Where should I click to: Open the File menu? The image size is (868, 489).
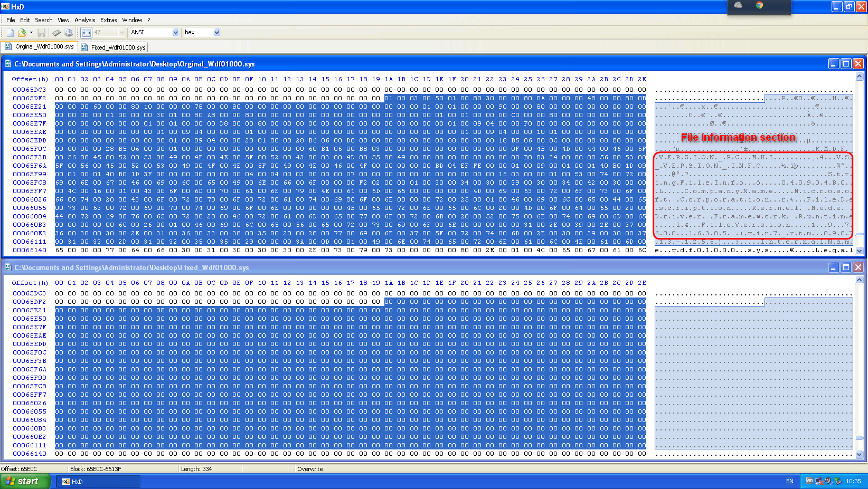11,20
